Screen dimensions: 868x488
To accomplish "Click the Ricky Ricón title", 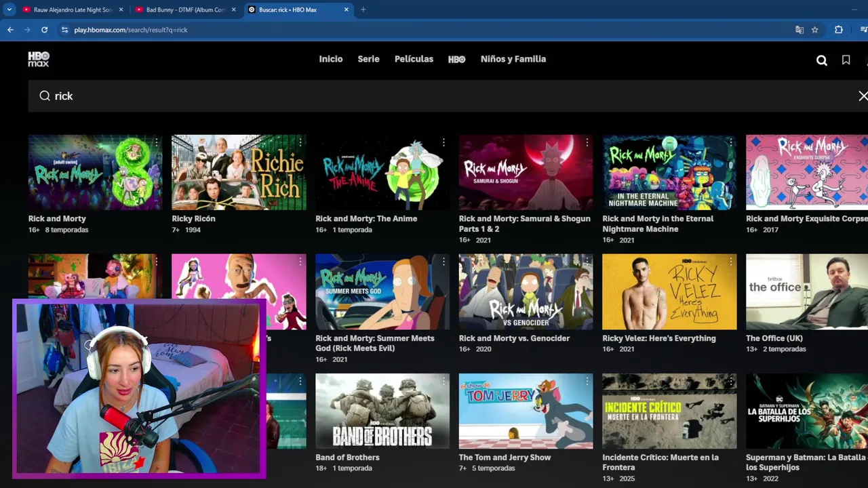I will [193, 219].
